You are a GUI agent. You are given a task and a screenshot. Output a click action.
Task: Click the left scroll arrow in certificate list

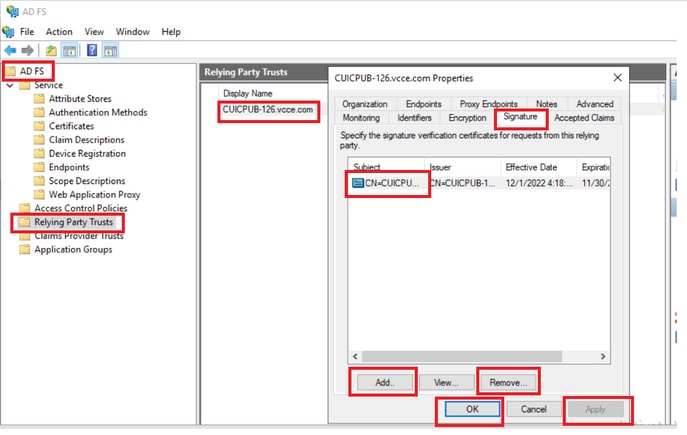[x=355, y=357]
